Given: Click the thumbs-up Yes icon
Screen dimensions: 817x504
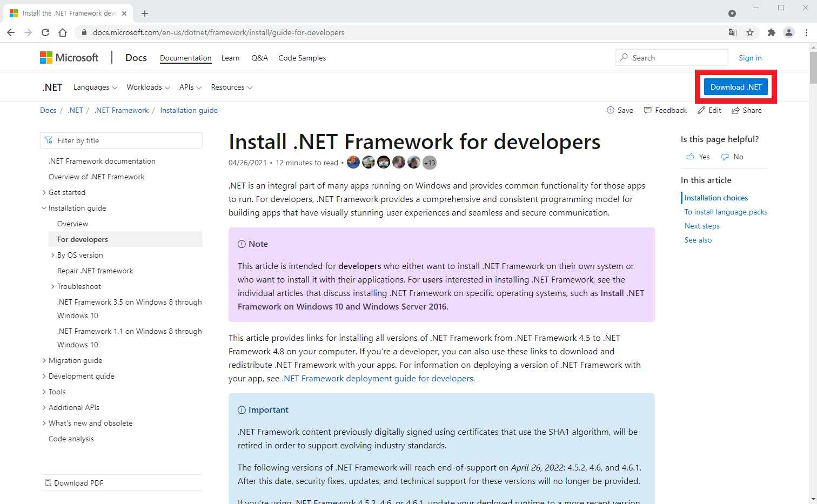Looking at the screenshot, I should 690,157.
